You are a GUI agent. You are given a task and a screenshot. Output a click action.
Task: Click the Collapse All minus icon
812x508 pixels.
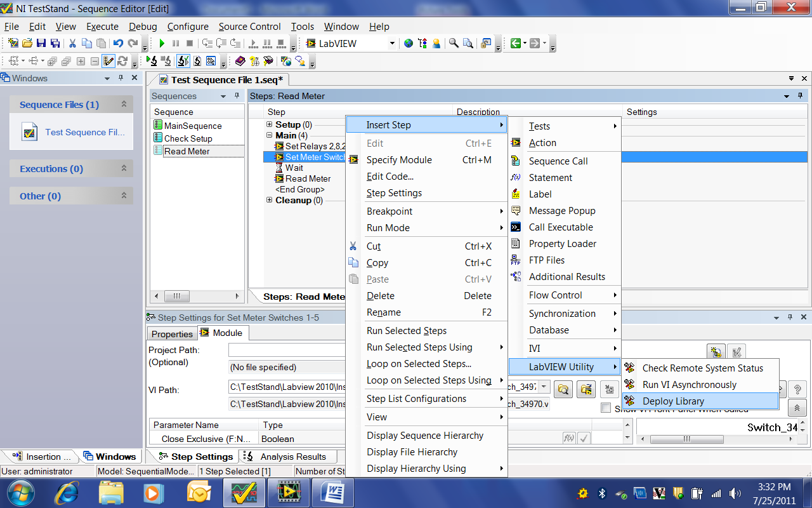coord(95,61)
